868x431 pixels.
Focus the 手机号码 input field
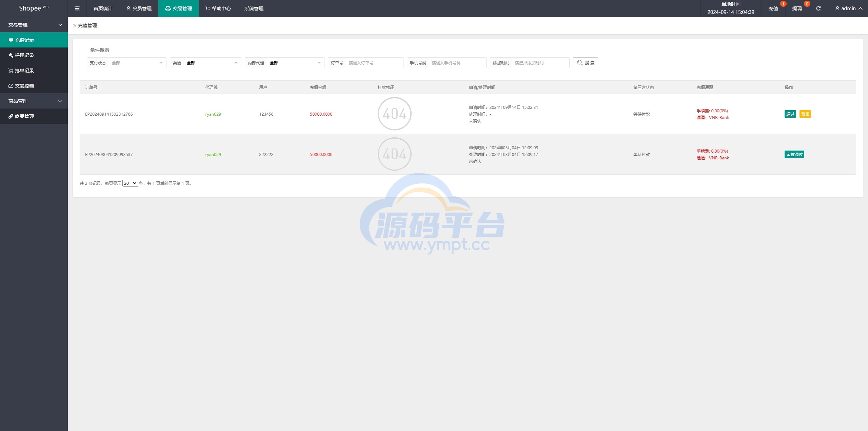pos(457,63)
